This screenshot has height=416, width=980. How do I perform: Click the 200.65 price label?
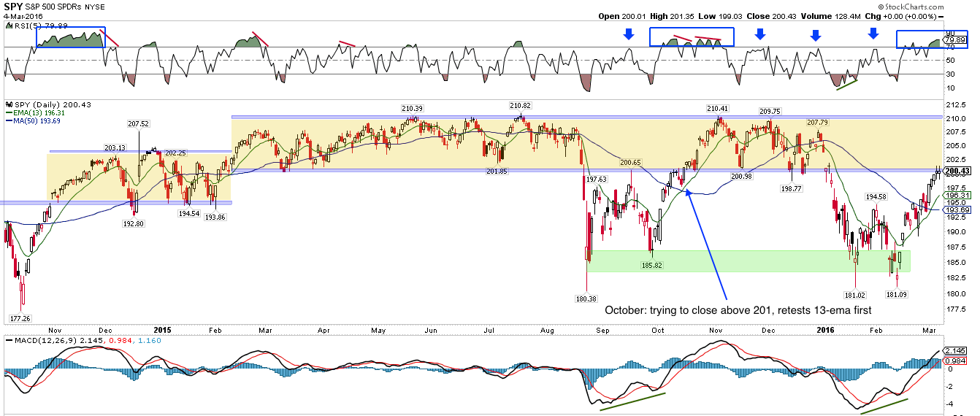tap(630, 162)
